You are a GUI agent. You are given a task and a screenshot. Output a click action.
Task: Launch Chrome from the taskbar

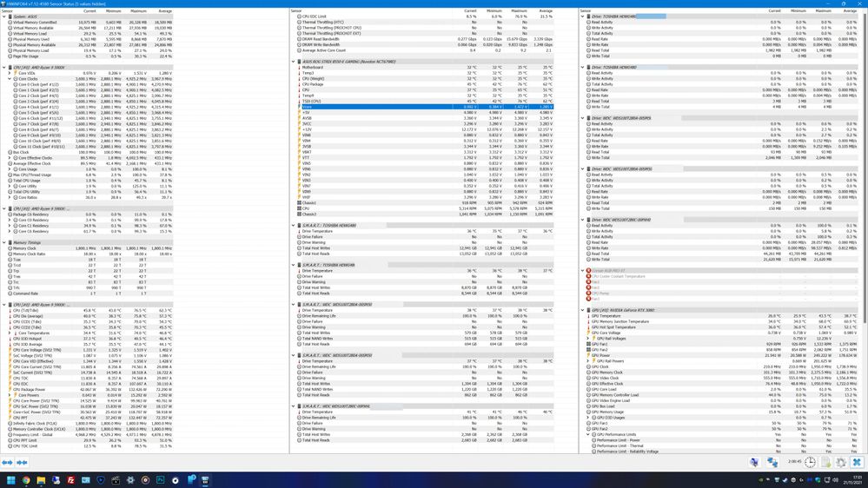point(26,480)
